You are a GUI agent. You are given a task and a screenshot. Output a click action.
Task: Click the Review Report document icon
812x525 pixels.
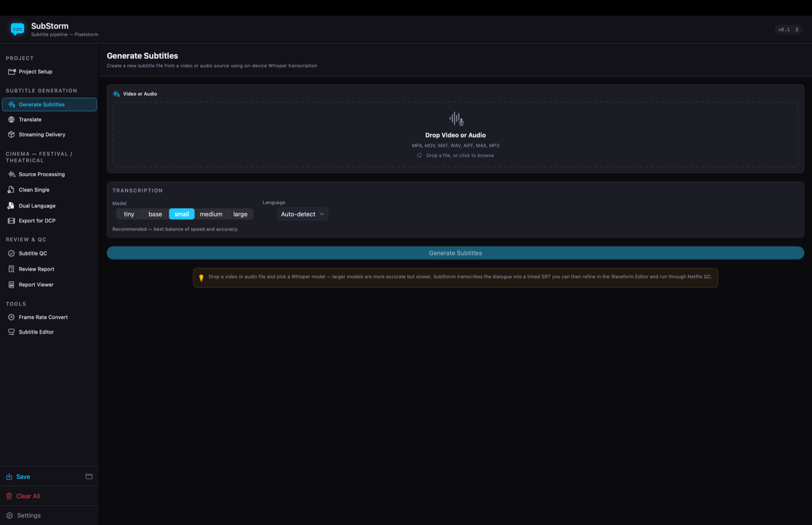coord(12,269)
